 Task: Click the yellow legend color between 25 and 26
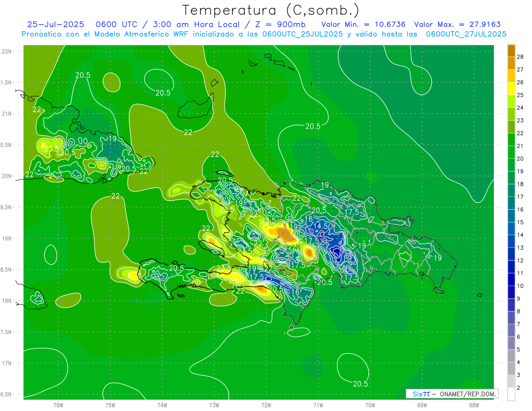click(x=511, y=89)
